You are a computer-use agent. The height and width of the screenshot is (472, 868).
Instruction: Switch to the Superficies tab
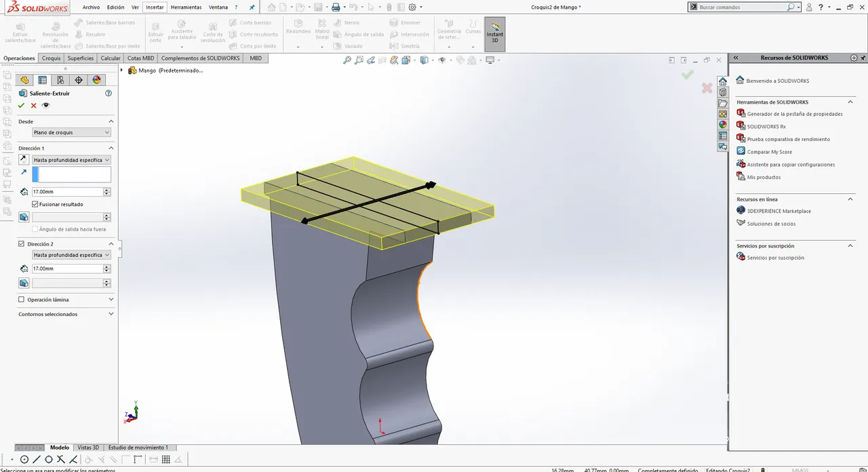[x=81, y=58]
